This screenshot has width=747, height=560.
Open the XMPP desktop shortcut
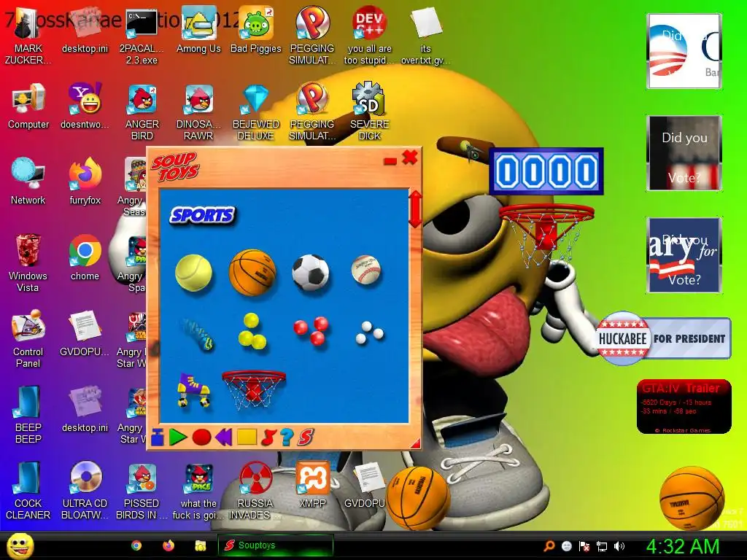pyautogui.click(x=312, y=485)
